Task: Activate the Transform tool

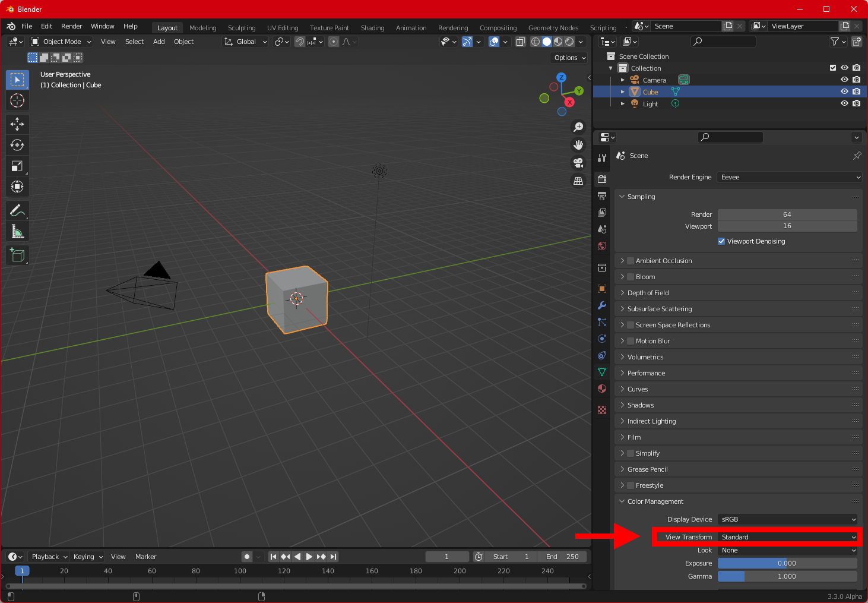Action: coord(17,187)
